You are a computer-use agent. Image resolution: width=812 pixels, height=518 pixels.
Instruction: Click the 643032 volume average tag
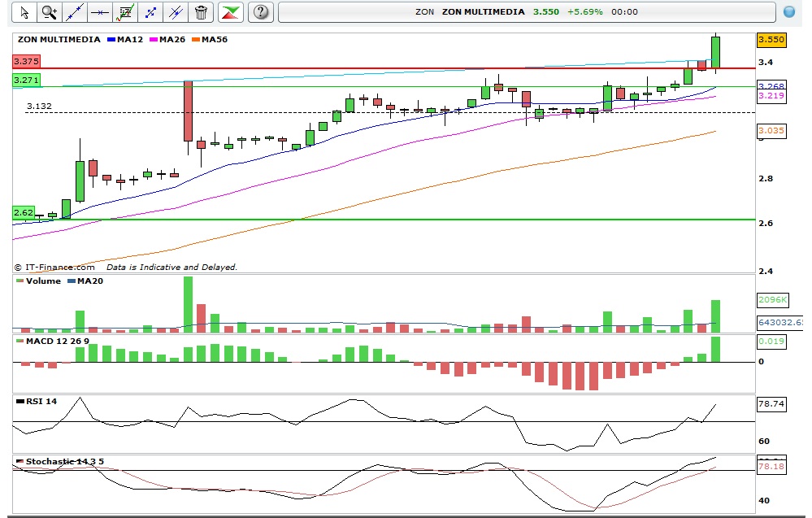[779, 322]
